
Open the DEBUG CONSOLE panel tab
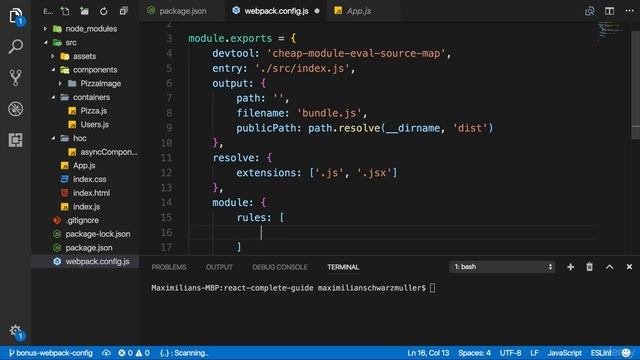coord(280,267)
